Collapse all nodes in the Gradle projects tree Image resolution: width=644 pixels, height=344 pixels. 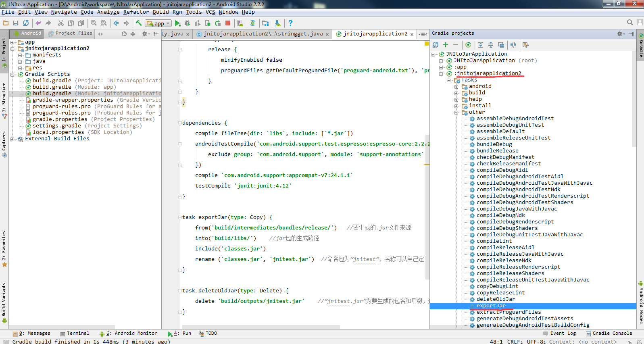pyautogui.click(x=491, y=45)
